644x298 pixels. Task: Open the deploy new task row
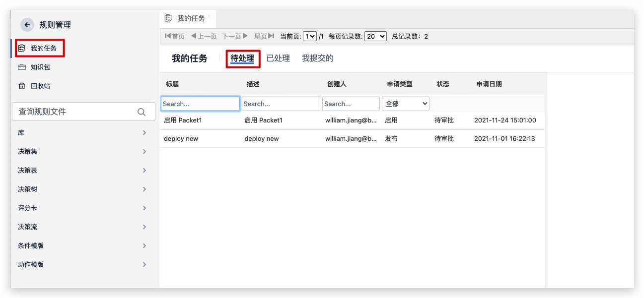181,139
